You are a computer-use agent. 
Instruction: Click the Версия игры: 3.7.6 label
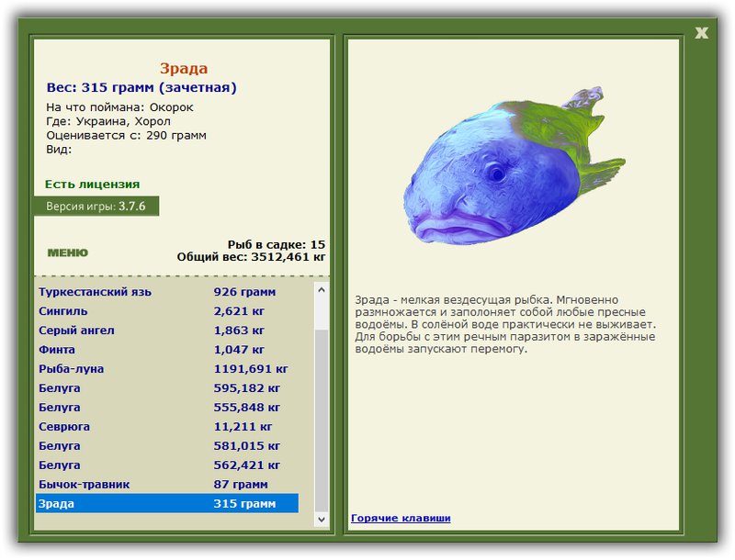coord(96,206)
